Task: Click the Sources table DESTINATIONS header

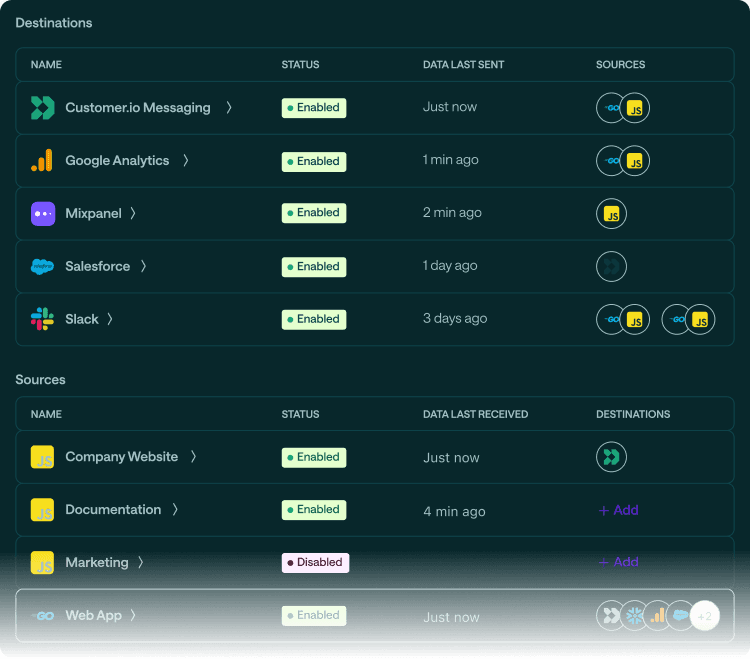Action: tap(633, 414)
